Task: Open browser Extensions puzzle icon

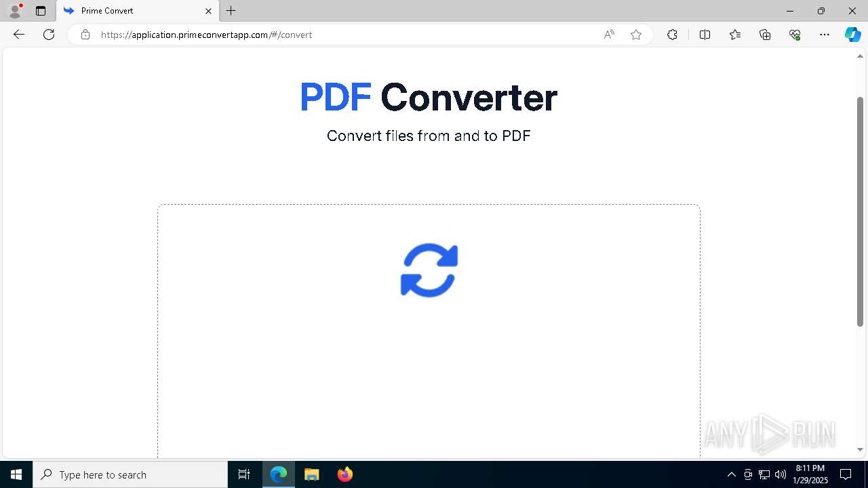Action: [x=672, y=35]
